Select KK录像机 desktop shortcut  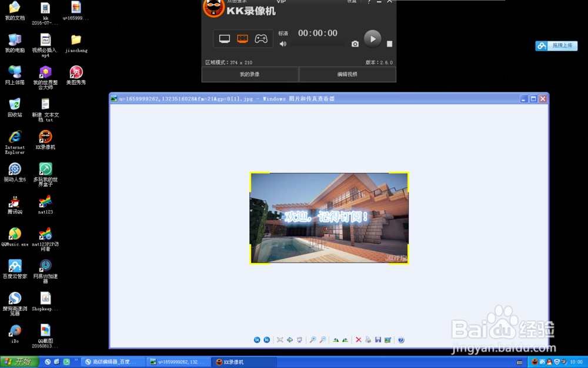tap(45, 140)
